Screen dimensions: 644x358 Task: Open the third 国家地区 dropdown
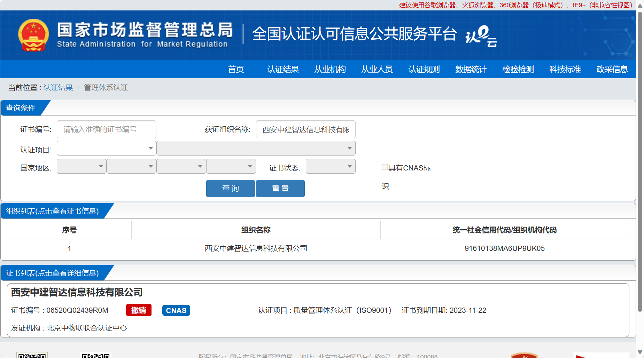click(181, 166)
